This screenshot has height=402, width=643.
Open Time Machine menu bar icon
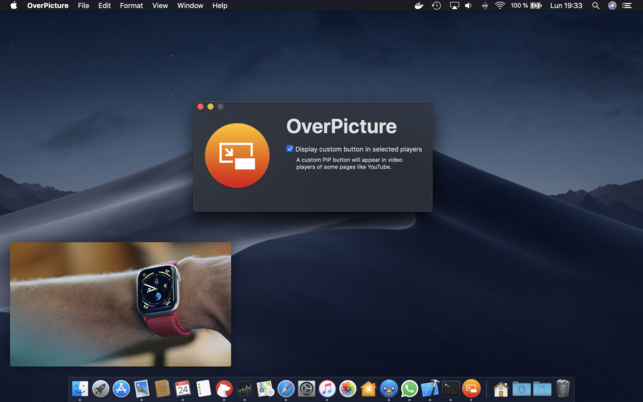[x=436, y=6]
